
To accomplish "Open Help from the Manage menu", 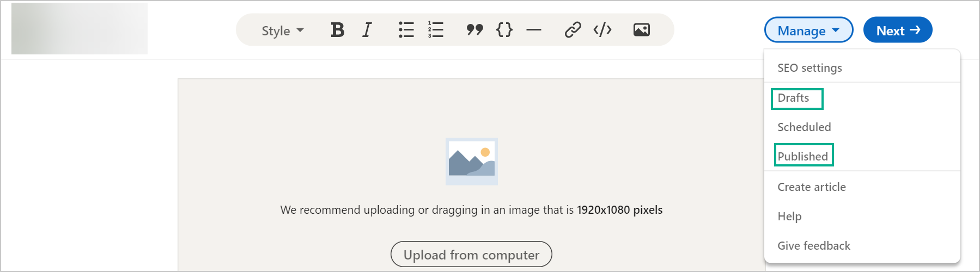I will click(x=862, y=217).
